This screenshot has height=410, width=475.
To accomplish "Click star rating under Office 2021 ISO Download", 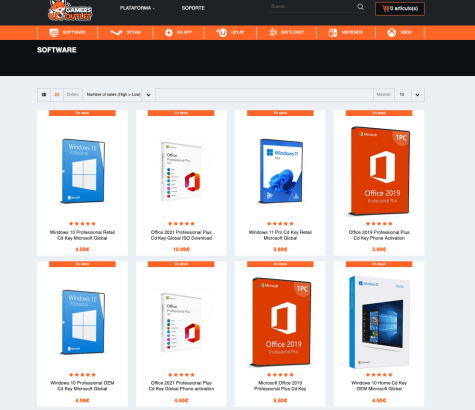I will tap(181, 224).
